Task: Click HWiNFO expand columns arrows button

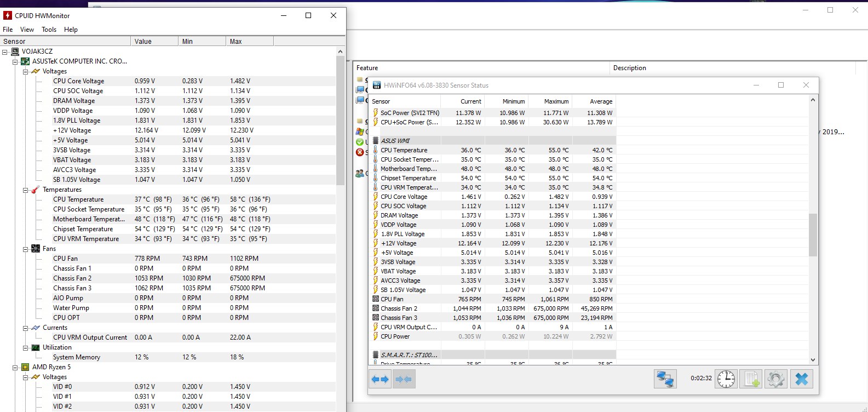Action: tap(380, 379)
